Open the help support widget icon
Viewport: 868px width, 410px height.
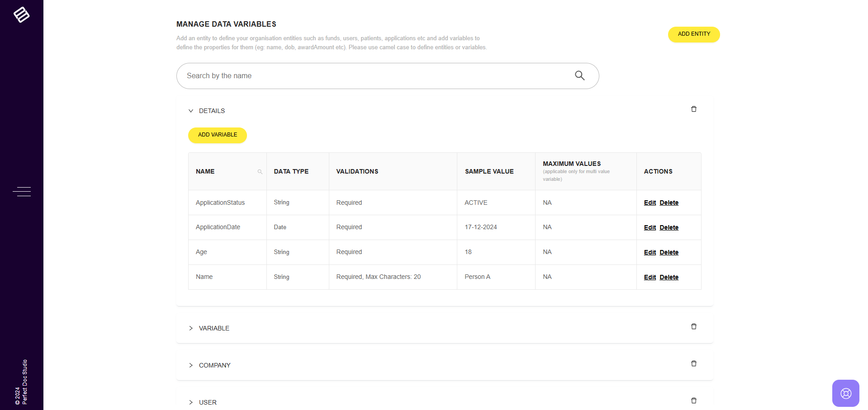pos(845,393)
